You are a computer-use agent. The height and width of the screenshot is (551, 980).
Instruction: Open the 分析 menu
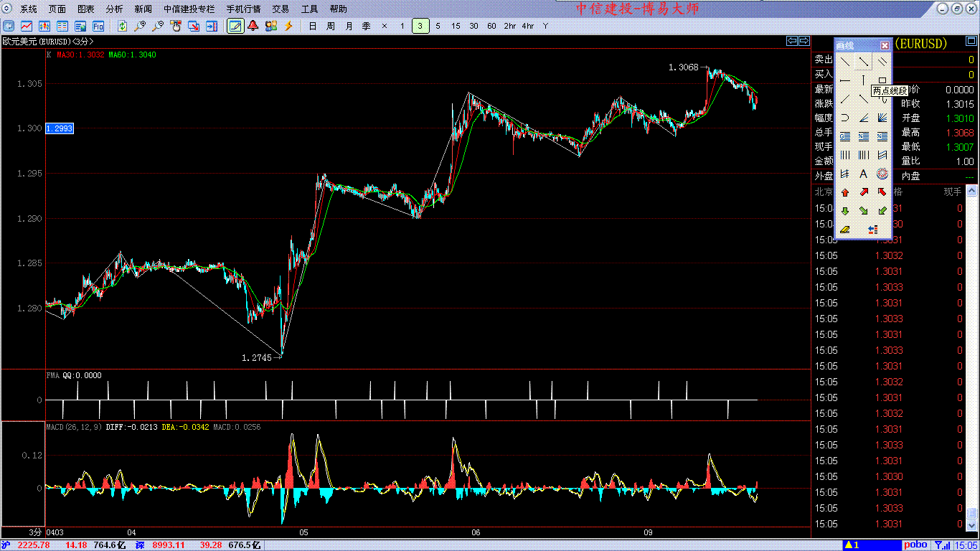point(114,9)
